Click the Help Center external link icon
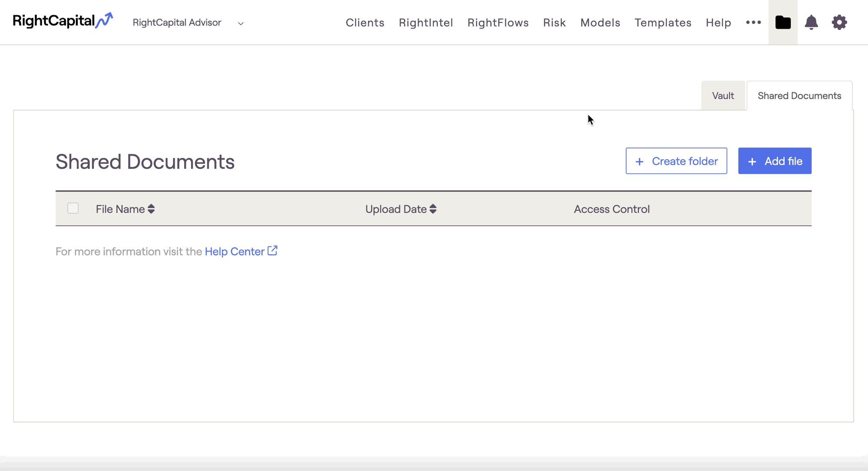The width and height of the screenshot is (868, 471). click(x=273, y=251)
